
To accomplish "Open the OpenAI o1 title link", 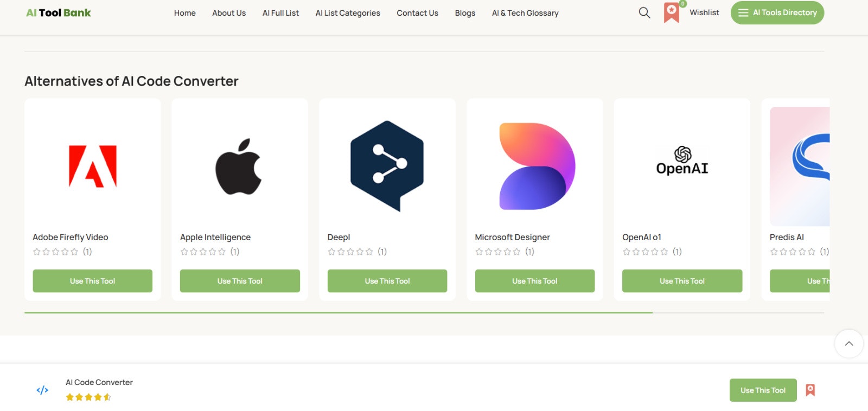I will (x=642, y=237).
